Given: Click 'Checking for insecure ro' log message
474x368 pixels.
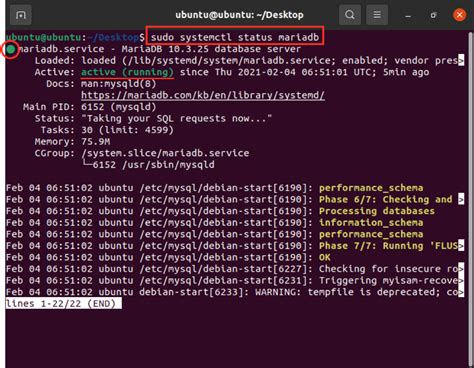Looking at the screenshot, I should click(x=388, y=269).
